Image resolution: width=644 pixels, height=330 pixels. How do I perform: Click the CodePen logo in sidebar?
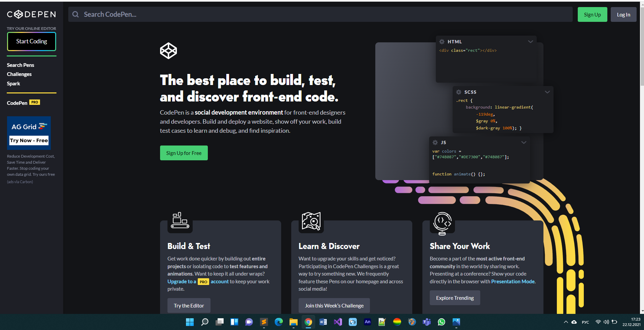(x=31, y=14)
